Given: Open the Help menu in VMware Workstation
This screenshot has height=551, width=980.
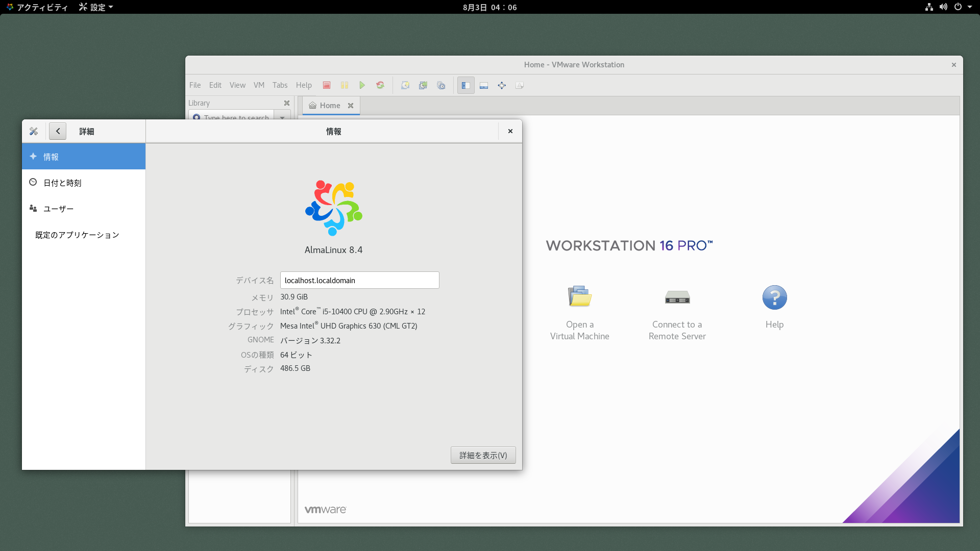Looking at the screenshot, I should pos(304,85).
